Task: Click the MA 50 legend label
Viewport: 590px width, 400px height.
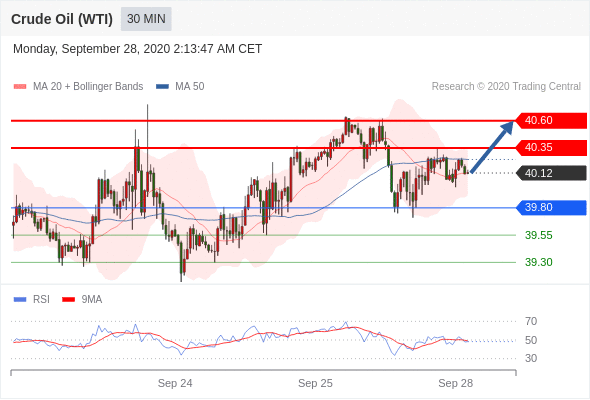Action: tap(190, 87)
